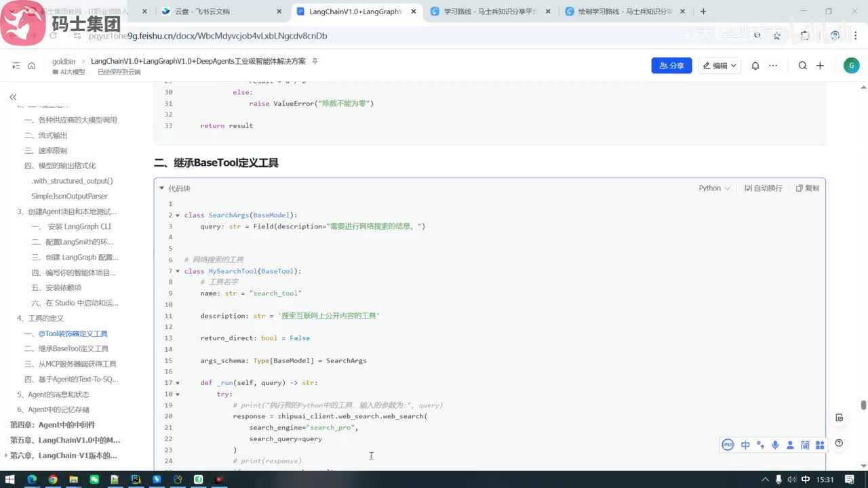The width and height of the screenshot is (868, 488).
Task: Expand 第六章、LangChain-V1版本 outline arrow
Action: tap(5, 455)
